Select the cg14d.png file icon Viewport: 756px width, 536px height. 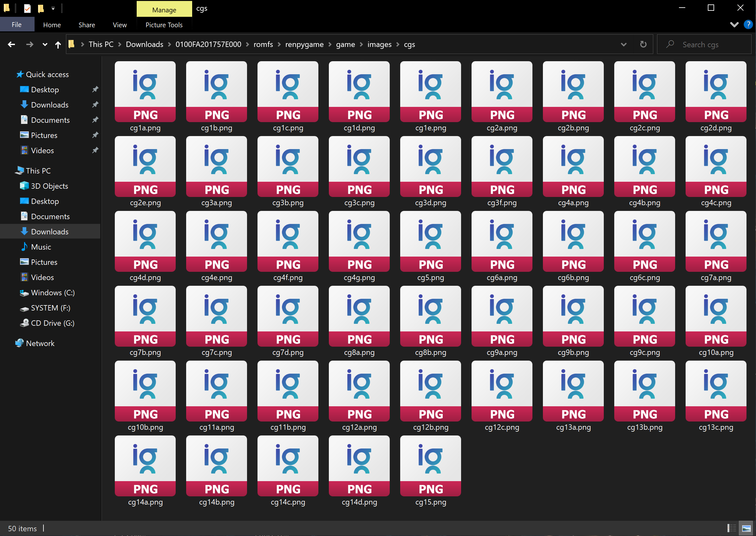click(x=359, y=466)
